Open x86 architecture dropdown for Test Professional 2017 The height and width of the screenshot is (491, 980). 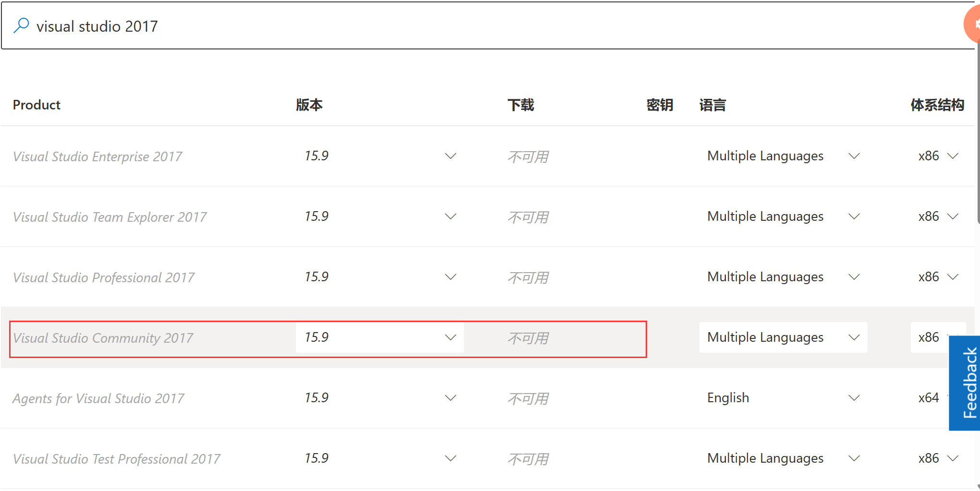point(938,458)
